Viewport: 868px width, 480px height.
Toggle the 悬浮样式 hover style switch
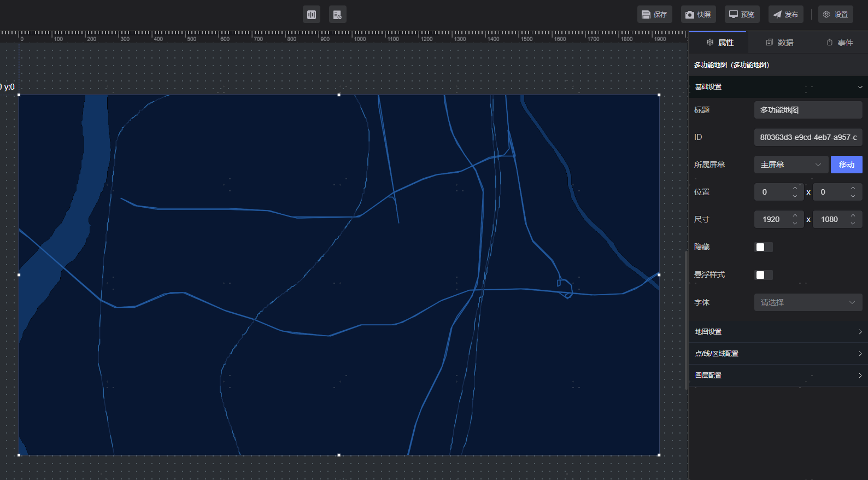(763, 275)
